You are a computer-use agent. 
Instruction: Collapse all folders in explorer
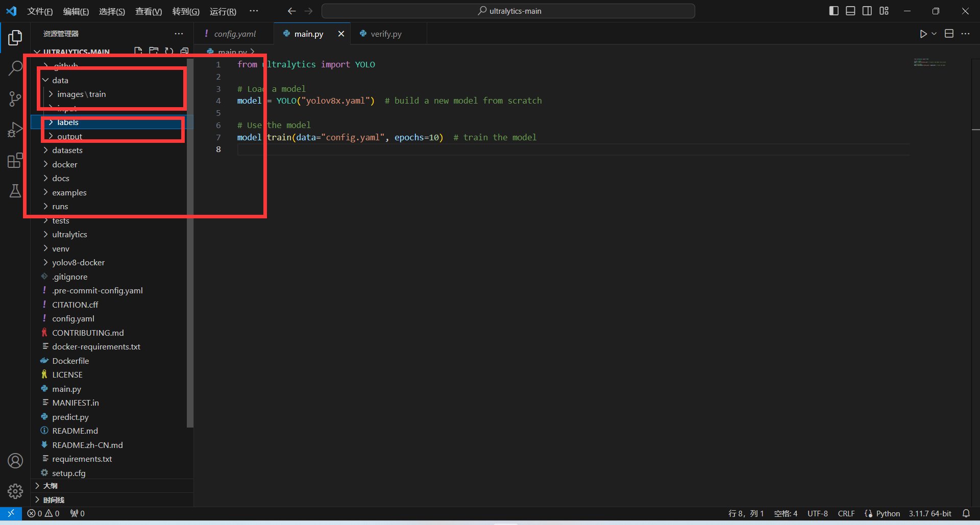point(184,52)
